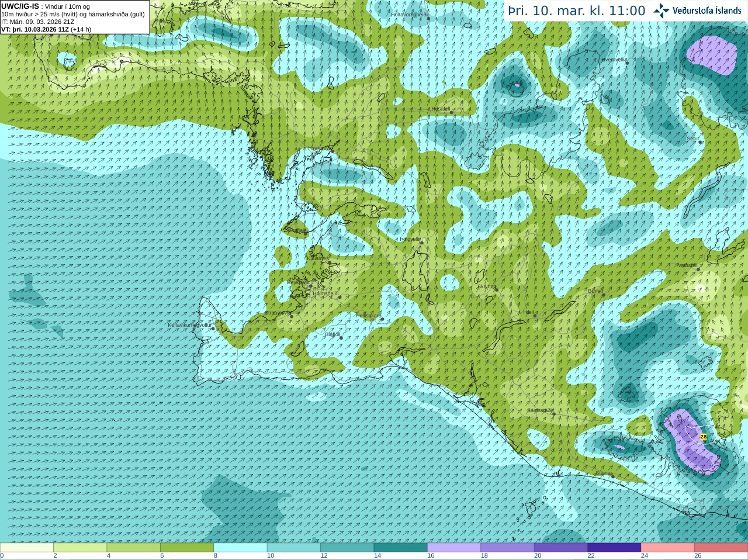Click the Steinar station dot

click(x=613, y=476)
